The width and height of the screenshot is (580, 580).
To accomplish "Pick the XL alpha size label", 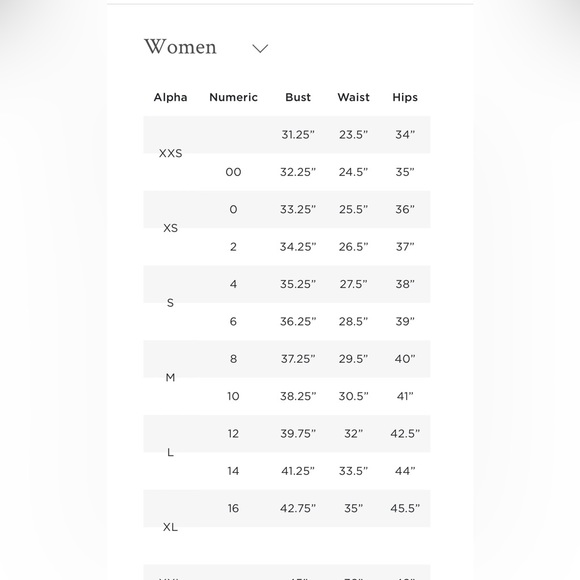I will (171, 527).
